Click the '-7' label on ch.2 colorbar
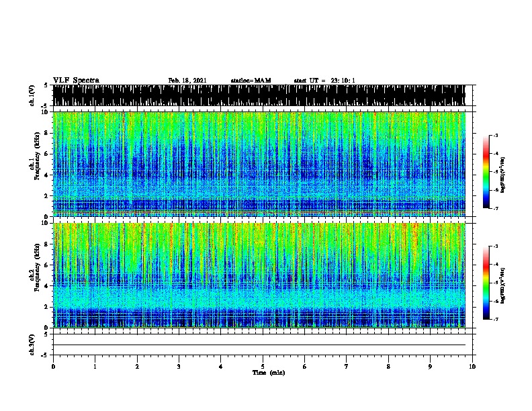The width and height of the screenshot is (532, 411). tap(495, 320)
